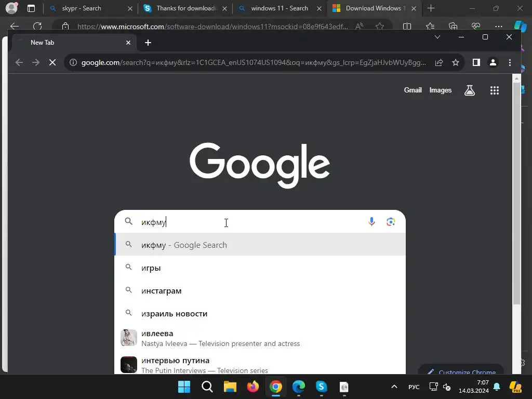Search by voice microphone icon
Screen dimensions: 532x399
tap(371, 222)
